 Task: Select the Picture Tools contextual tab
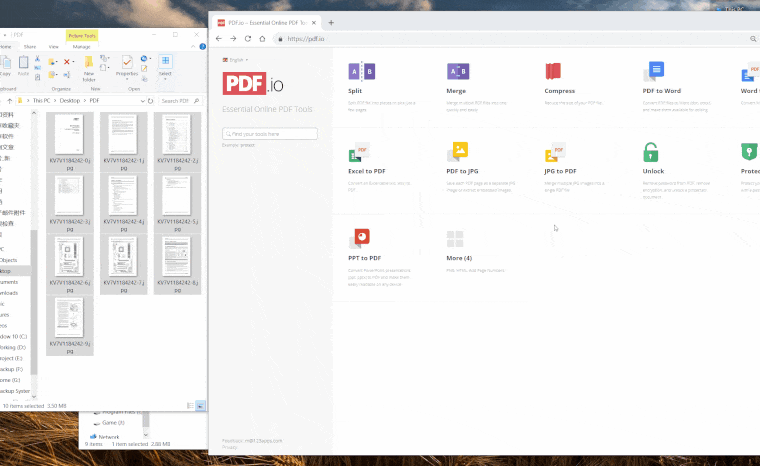pyautogui.click(x=82, y=36)
